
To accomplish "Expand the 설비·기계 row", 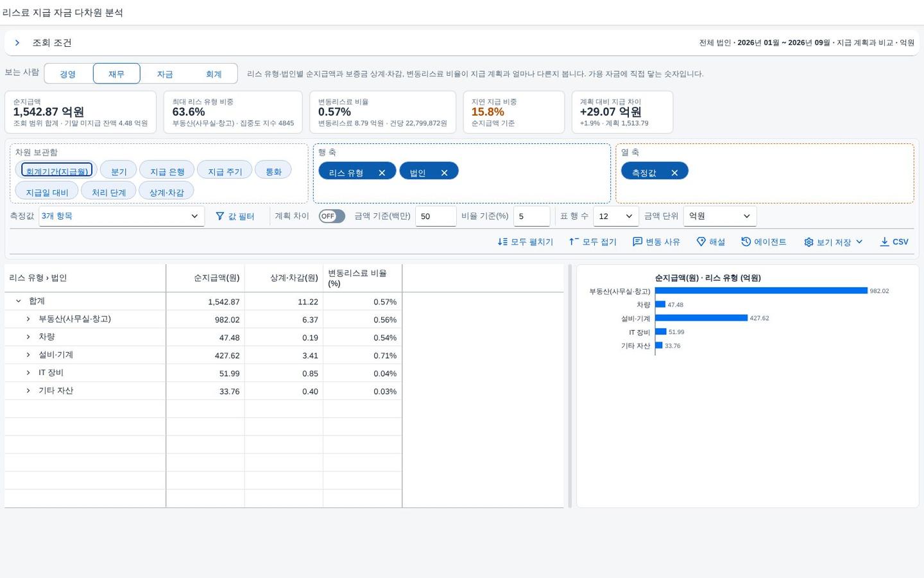I will (28, 355).
